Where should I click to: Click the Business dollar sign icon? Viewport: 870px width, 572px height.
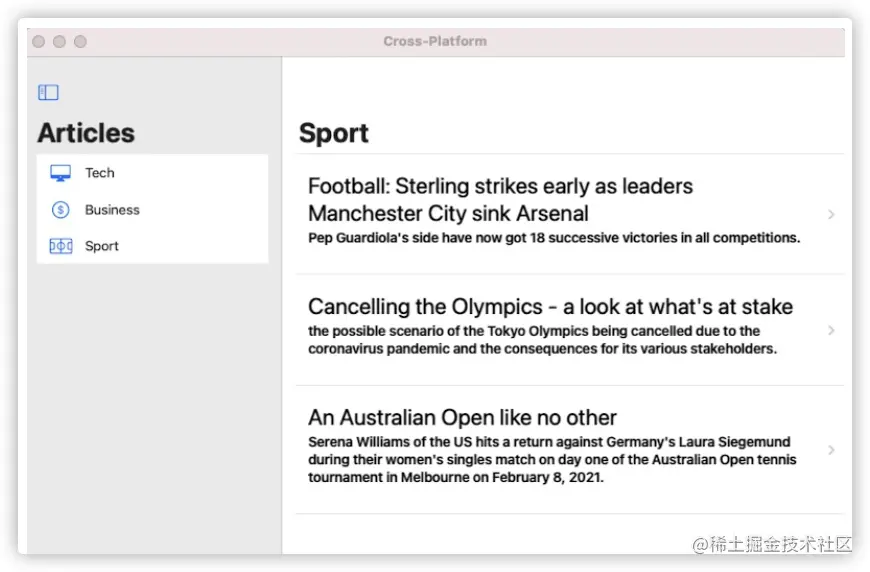point(60,210)
